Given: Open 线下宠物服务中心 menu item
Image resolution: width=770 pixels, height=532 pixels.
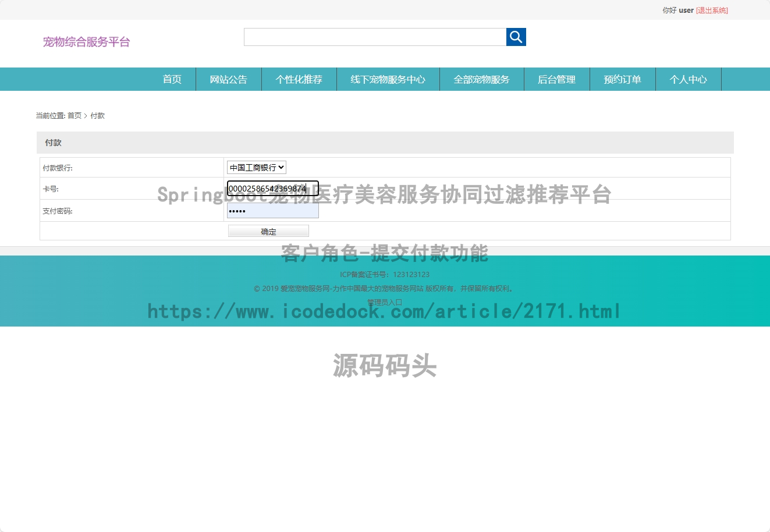Looking at the screenshot, I should [388, 79].
